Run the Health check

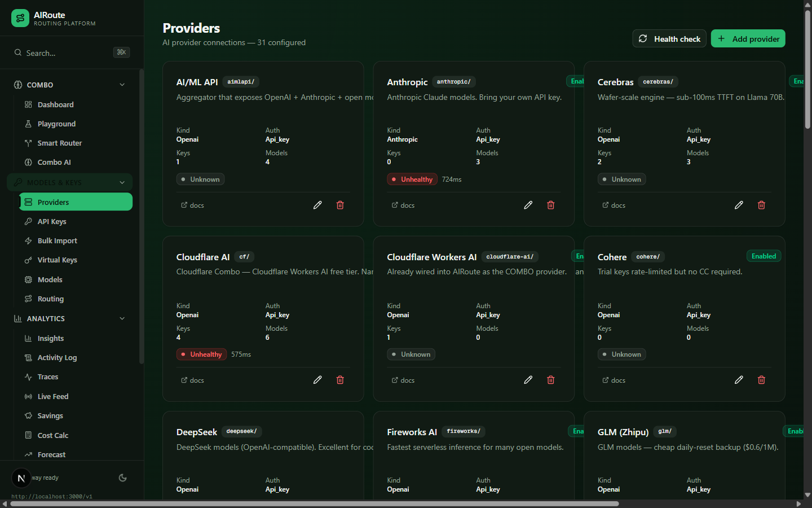point(669,38)
